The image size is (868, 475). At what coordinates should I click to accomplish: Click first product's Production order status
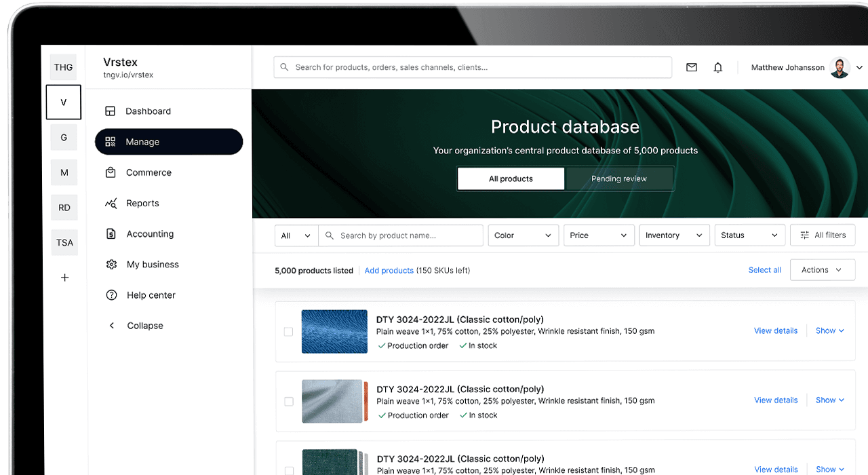point(413,346)
